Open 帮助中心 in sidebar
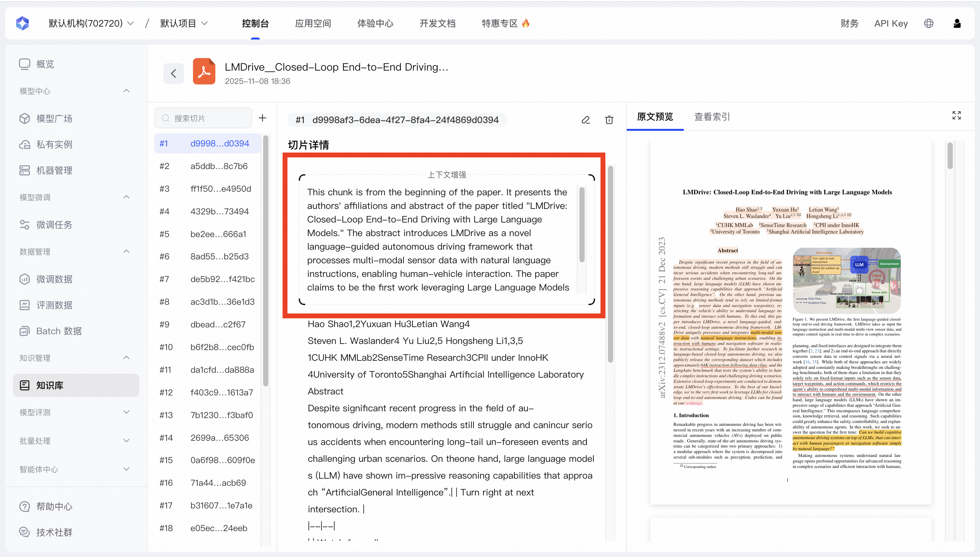The image size is (980, 557). (54, 506)
